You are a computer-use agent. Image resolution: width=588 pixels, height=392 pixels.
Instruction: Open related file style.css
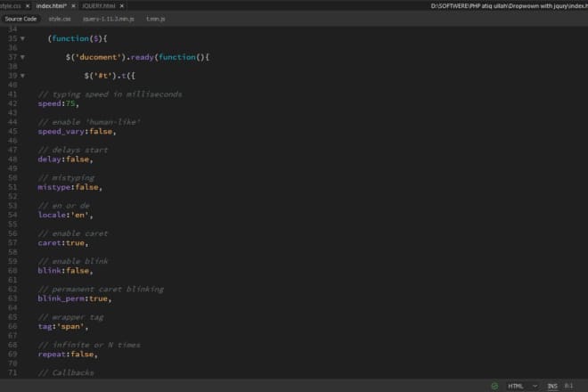coord(60,19)
